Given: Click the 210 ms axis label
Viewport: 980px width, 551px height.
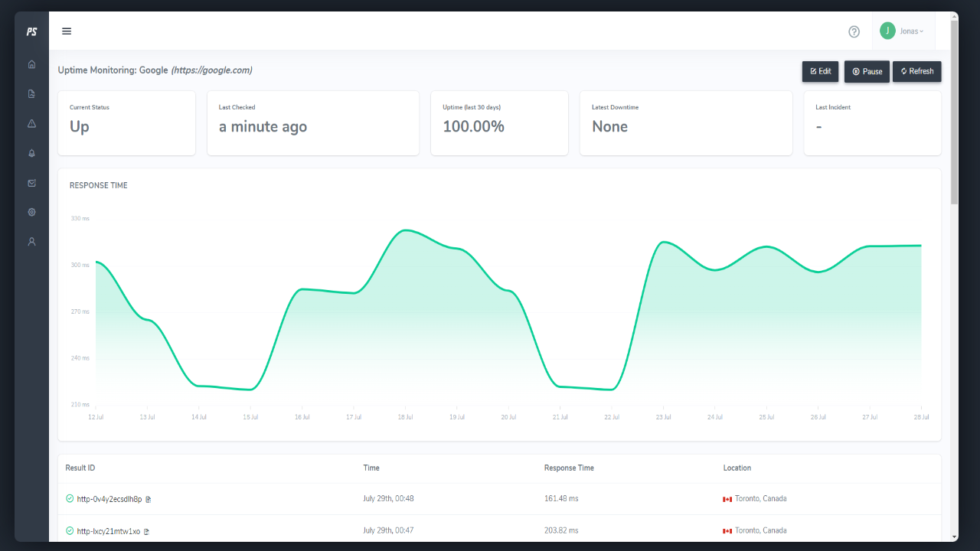Looking at the screenshot, I should pos(80,404).
